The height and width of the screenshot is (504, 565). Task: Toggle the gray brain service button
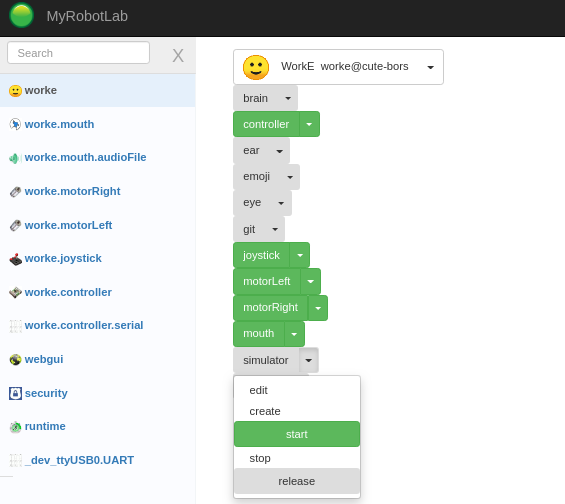click(255, 98)
